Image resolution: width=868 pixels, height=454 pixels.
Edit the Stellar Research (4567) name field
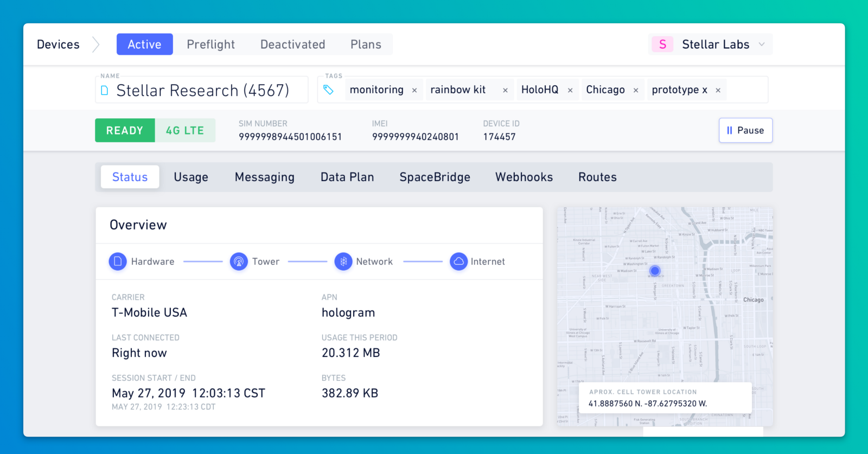pos(202,89)
